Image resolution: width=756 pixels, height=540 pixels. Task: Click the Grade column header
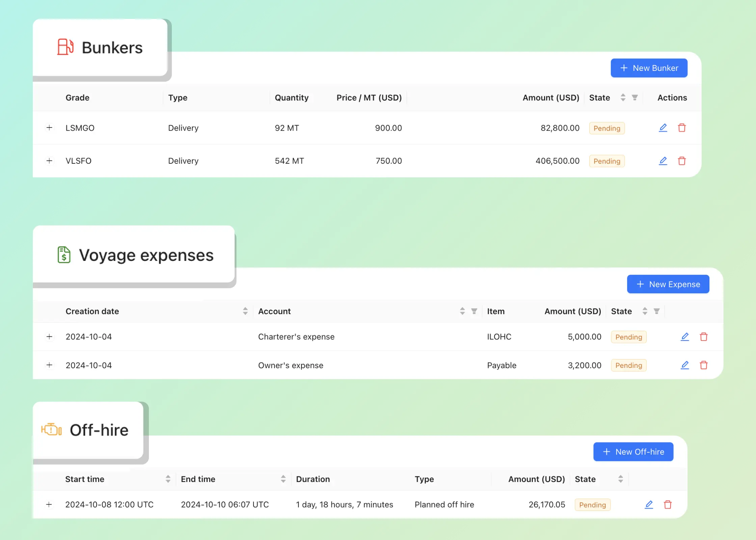coord(77,98)
